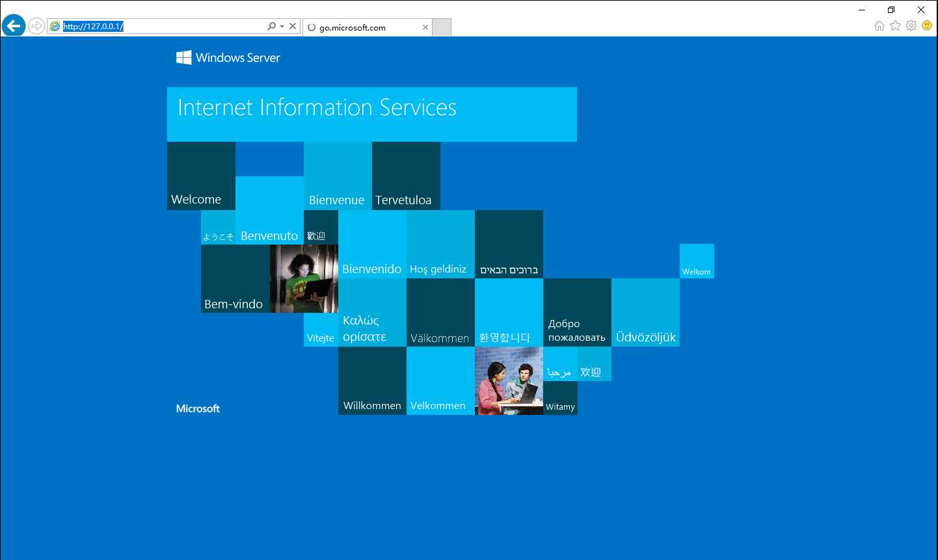Screen dimensions: 938x560
Task: Click the Microsoft logo text
Action: 198,408
